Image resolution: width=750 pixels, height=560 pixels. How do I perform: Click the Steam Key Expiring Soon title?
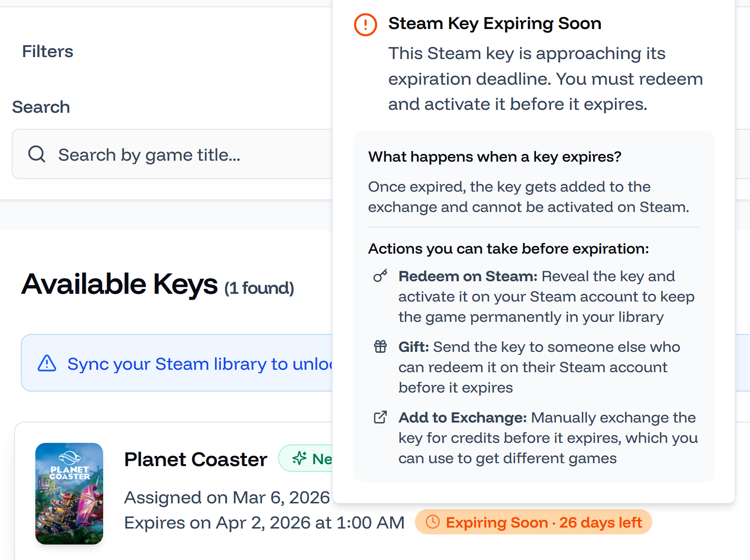point(494,23)
